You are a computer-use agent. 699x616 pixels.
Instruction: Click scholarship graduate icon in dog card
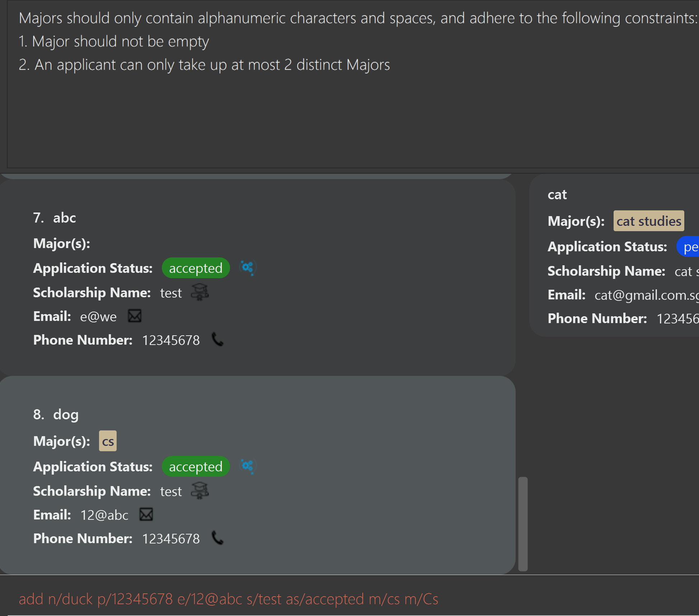point(200,491)
